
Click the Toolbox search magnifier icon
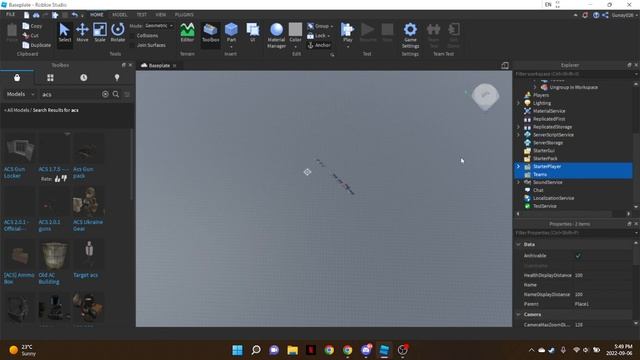click(116, 94)
